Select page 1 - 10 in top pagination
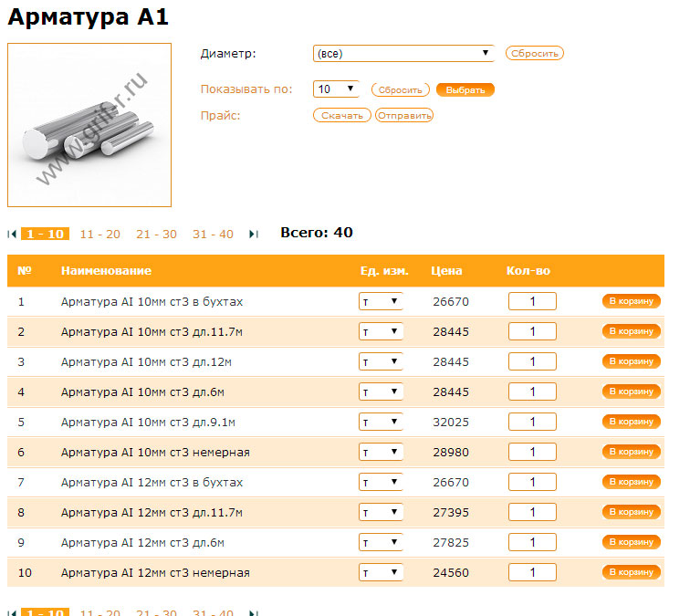This screenshot has height=616, width=690. click(45, 234)
